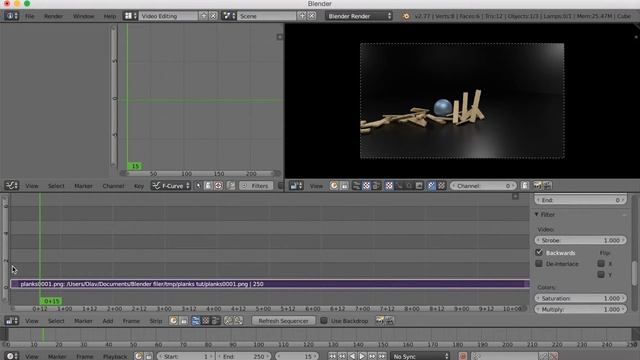This screenshot has height=360, width=640.
Task: Enable the Use Backdrop checkbox
Action: pos(324,321)
